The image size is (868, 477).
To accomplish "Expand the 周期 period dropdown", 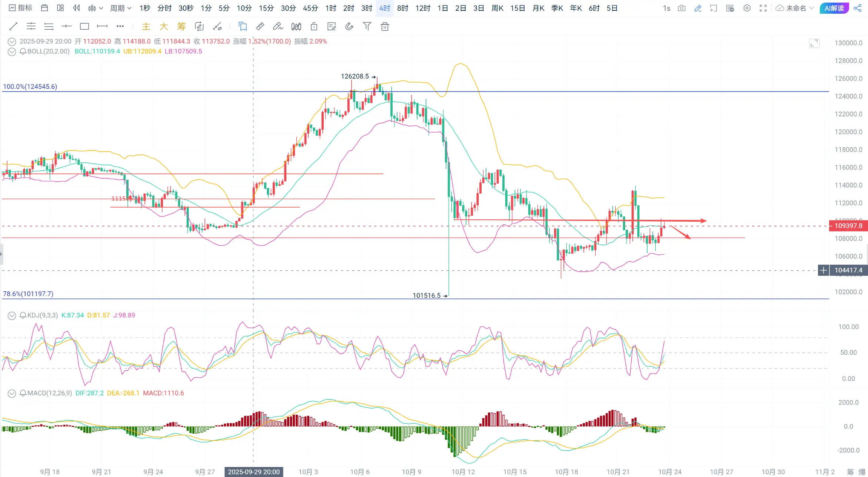I will click(120, 8).
